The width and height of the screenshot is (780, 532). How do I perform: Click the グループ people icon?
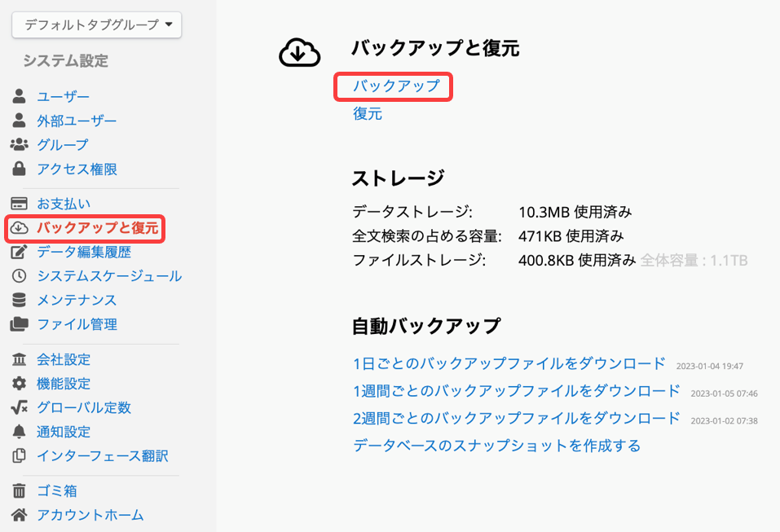pyautogui.click(x=20, y=145)
